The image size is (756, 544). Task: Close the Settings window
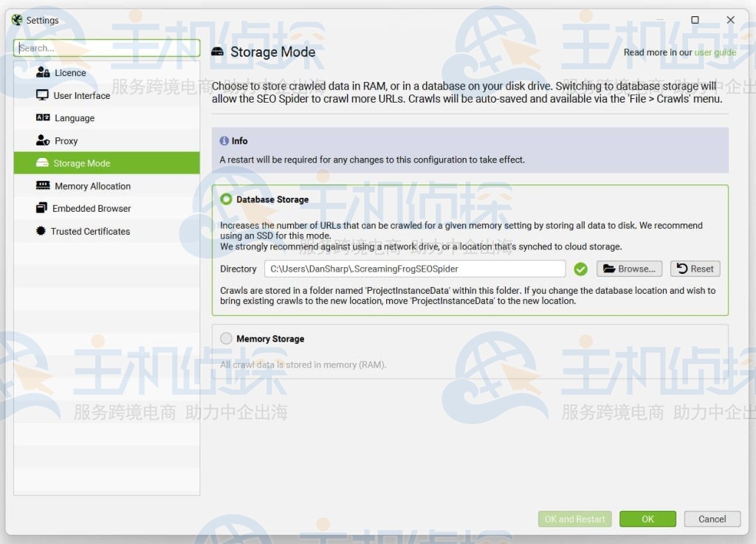pyautogui.click(x=730, y=20)
